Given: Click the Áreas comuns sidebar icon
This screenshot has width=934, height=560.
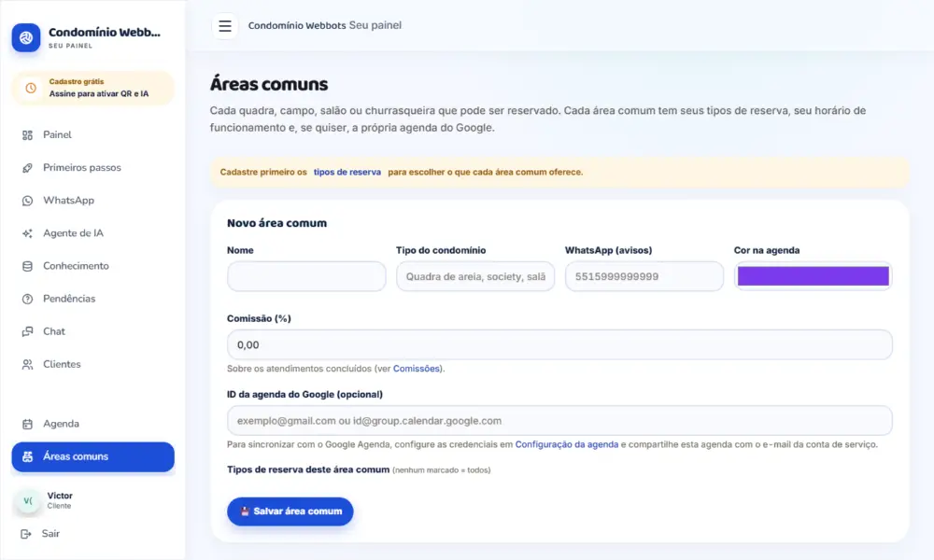Looking at the screenshot, I should tap(27, 456).
